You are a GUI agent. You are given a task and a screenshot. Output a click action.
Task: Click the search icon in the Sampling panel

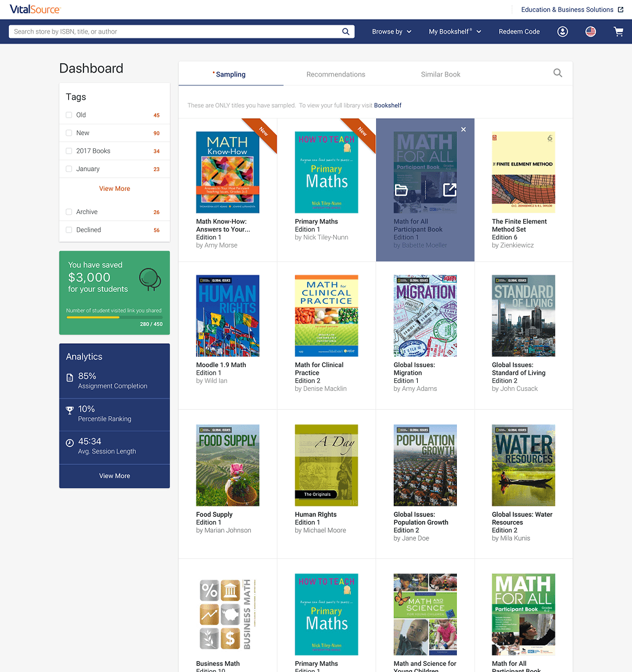pyautogui.click(x=557, y=73)
